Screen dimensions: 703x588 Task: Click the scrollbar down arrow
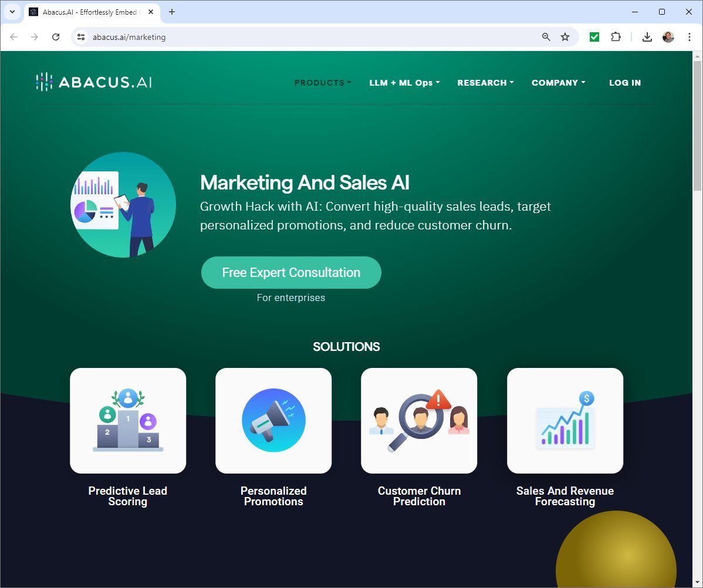click(697, 583)
